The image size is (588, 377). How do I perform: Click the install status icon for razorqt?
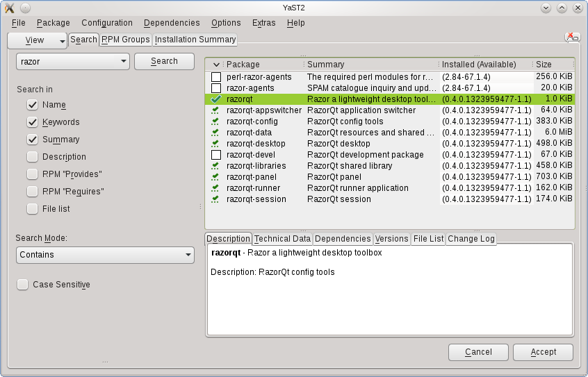pyautogui.click(x=216, y=99)
